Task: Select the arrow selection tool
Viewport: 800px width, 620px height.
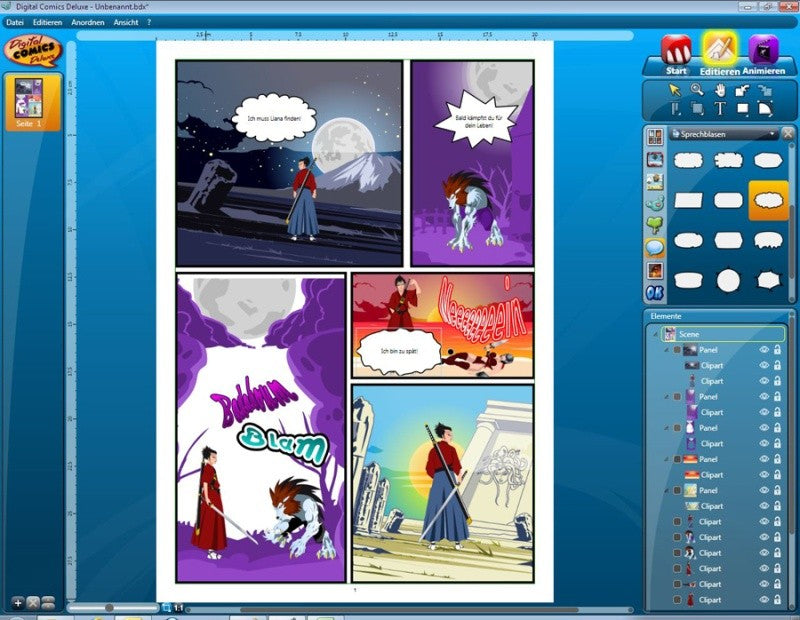Action: tap(674, 90)
